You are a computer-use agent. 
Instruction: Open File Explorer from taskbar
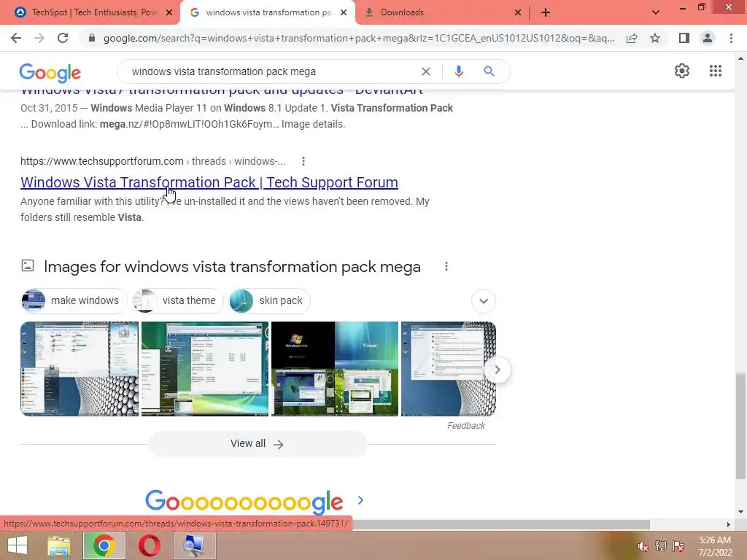(59, 545)
